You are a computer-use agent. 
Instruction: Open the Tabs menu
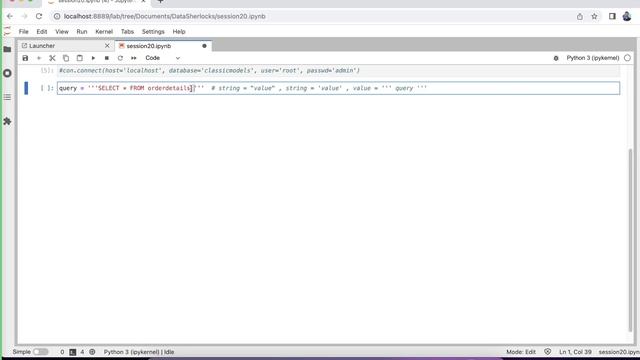click(x=127, y=31)
